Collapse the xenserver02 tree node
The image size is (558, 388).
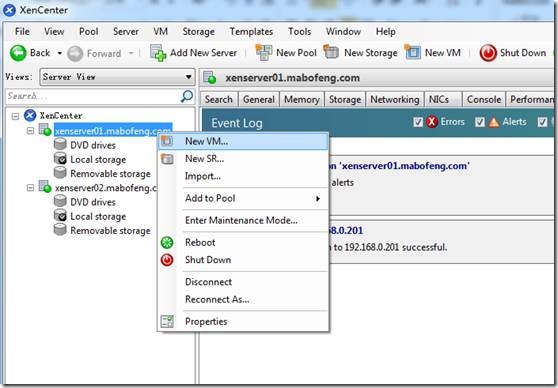coord(31,187)
